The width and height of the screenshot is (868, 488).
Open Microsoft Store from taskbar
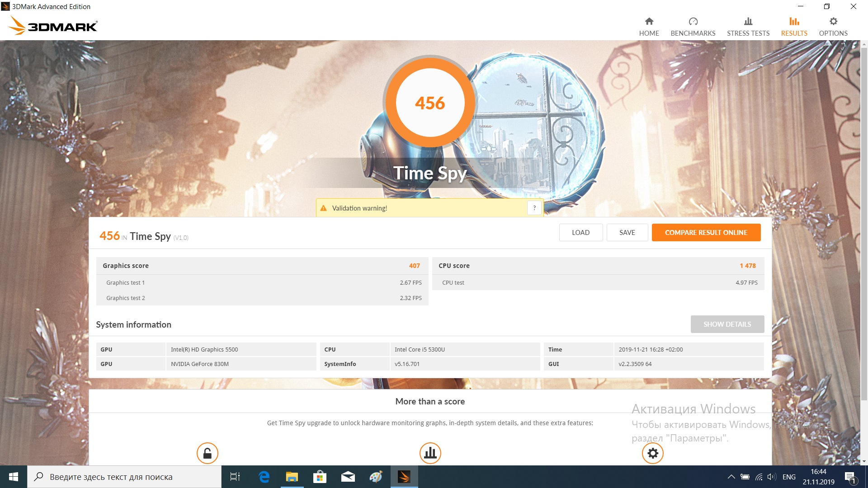coord(320,477)
